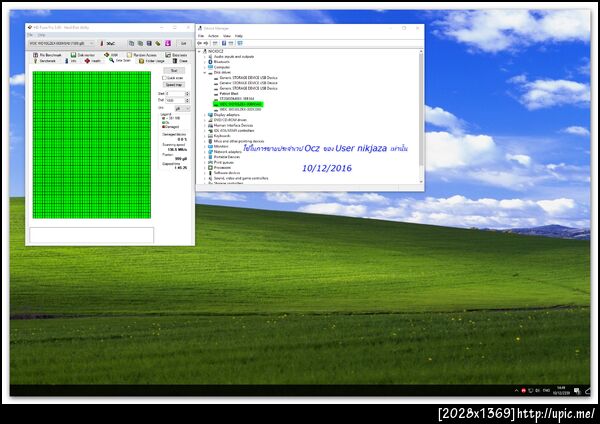Viewport: 600px width, 424px height.
Task: Open the View menu in Device Manager
Action: click(227, 36)
